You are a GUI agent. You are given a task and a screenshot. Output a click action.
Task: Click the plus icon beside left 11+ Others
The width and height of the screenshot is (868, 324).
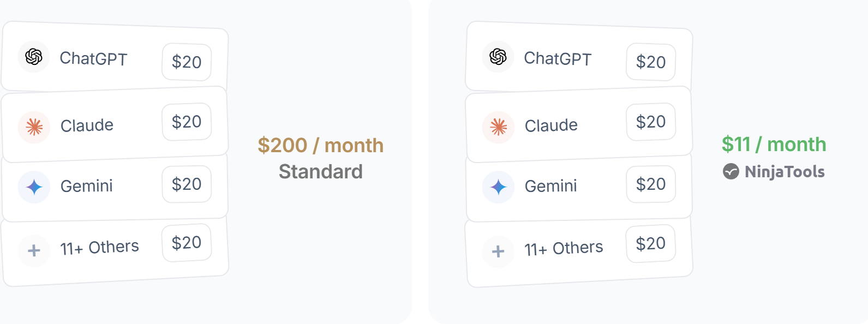coord(34,251)
